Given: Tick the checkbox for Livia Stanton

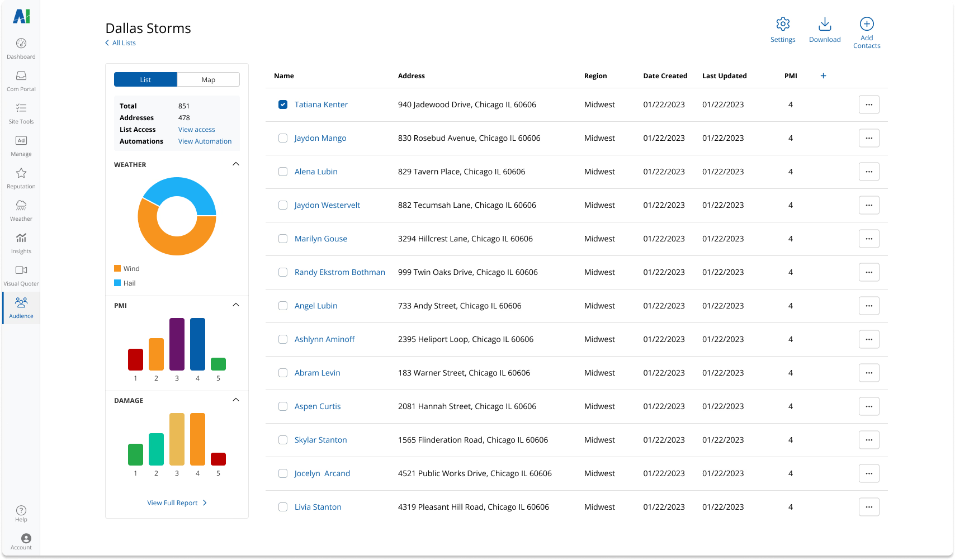Looking at the screenshot, I should [283, 507].
